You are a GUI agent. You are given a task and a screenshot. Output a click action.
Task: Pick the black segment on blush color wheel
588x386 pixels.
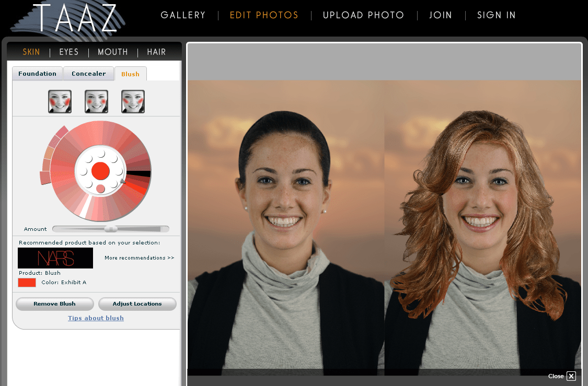[139, 173]
